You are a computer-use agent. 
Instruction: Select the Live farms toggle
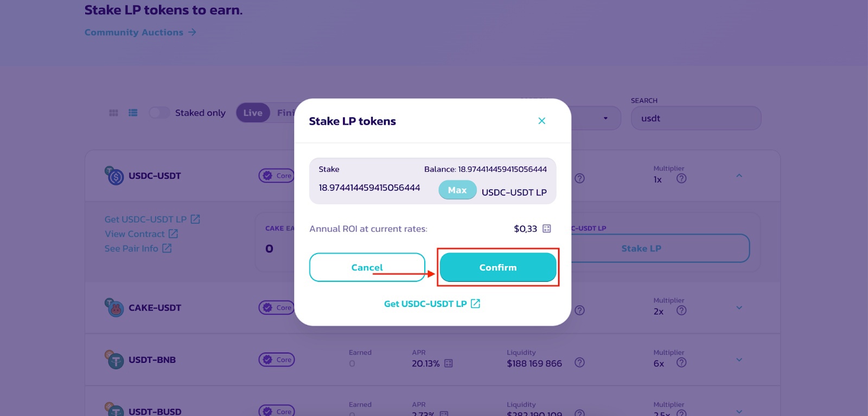coord(253,113)
